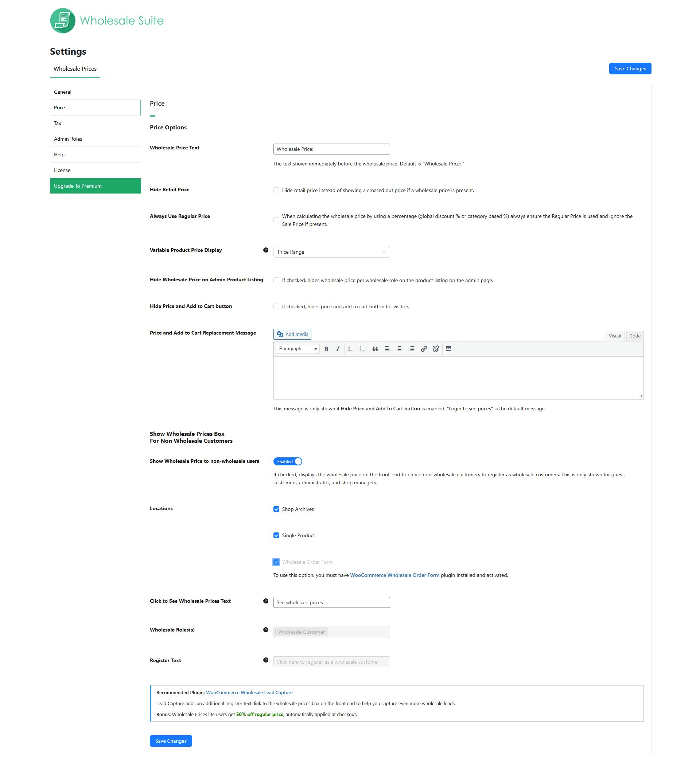Click the top Save Changes button
700x758 pixels.
click(x=630, y=69)
